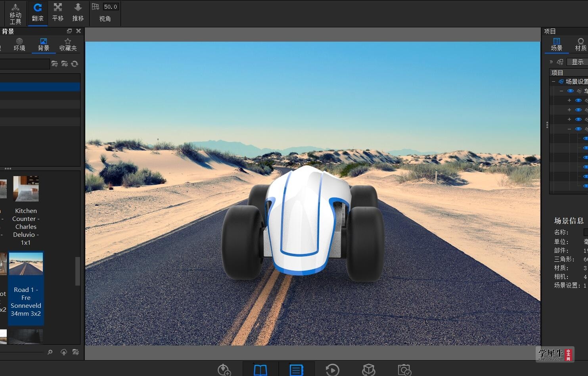Click the magnifier zoom icon under thumbnails
The image size is (588, 376).
tap(50, 352)
